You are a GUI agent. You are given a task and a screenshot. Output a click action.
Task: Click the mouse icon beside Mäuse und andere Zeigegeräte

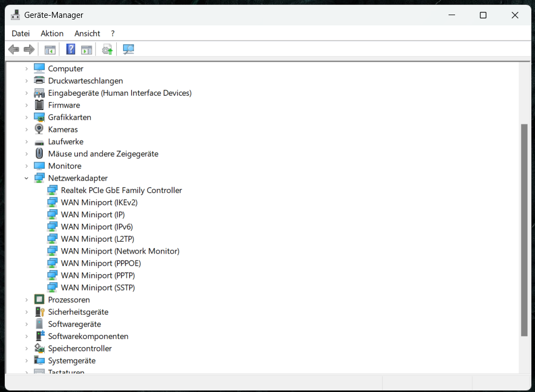pos(39,154)
